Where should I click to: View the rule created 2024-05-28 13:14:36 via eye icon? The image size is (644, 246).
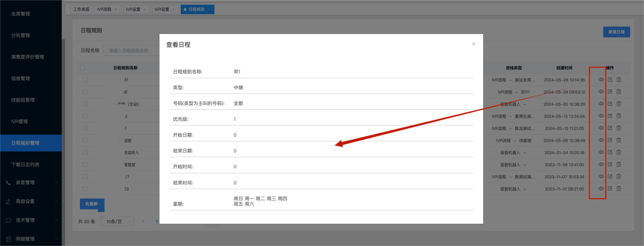pos(601,80)
